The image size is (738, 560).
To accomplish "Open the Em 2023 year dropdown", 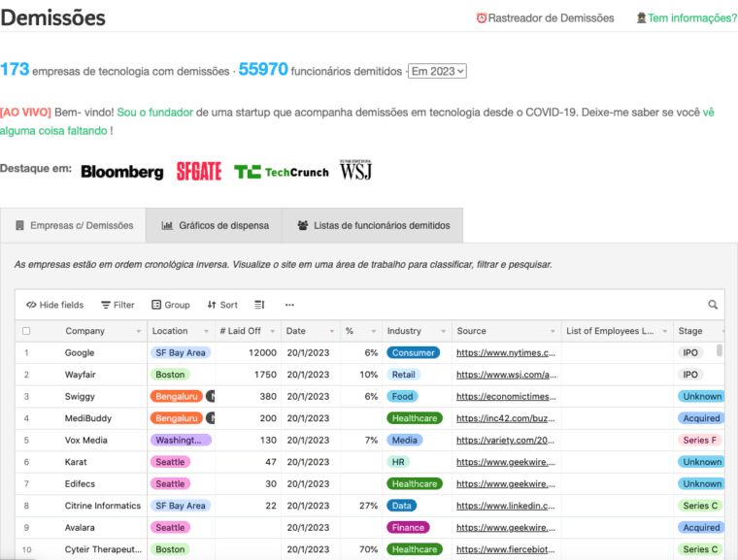I will [437, 71].
